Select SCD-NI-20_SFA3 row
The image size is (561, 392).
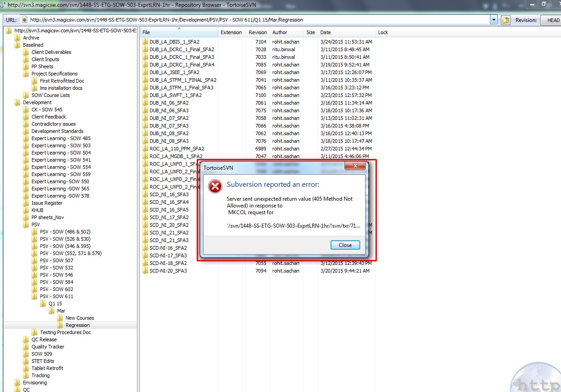(258, 271)
